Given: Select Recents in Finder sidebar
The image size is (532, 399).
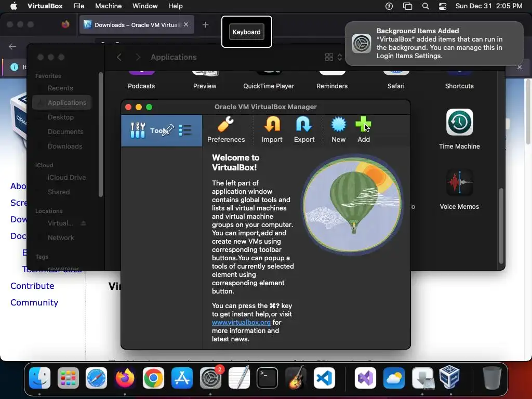Looking at the screenshot, I should tap(60, 88).
